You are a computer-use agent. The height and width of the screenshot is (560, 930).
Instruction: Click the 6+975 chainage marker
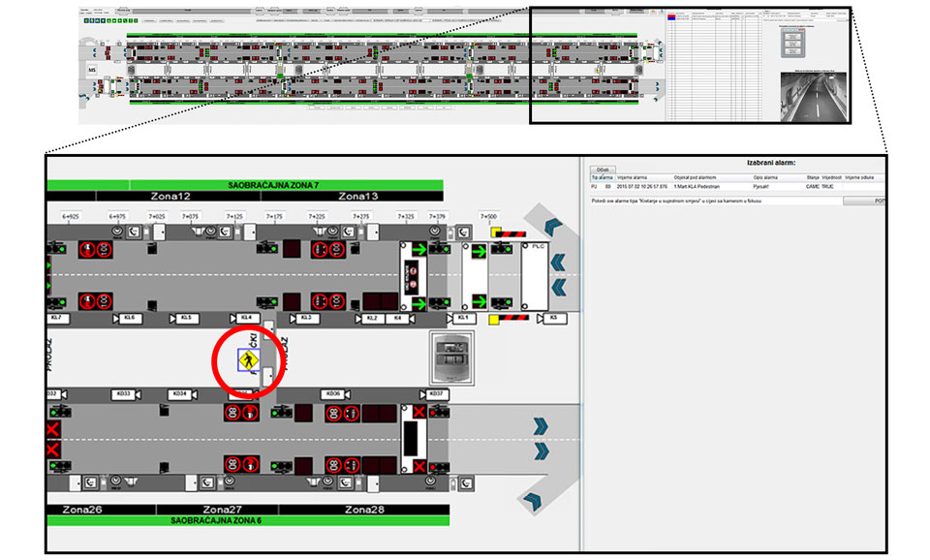click(117, 216)
